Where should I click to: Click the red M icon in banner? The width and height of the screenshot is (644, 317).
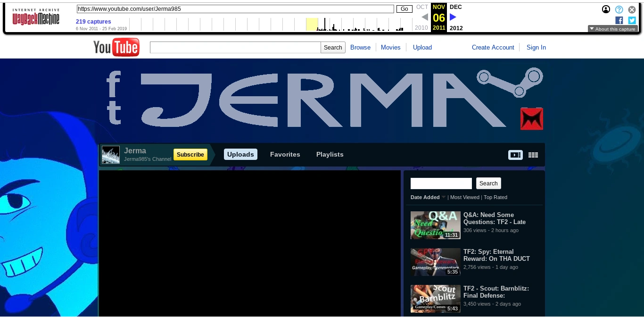click(x=532, y=118)
